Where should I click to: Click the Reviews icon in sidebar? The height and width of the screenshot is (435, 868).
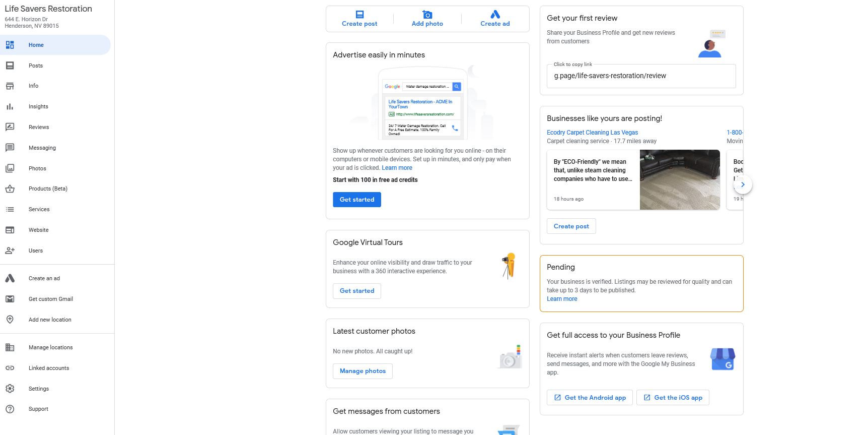10,127
